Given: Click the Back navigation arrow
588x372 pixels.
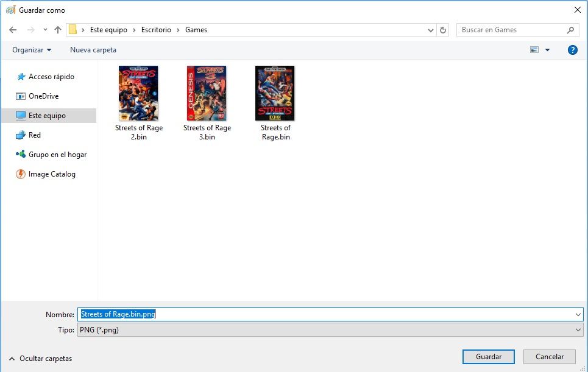Looking at the screenshot, I should click(x=13, y=30).
